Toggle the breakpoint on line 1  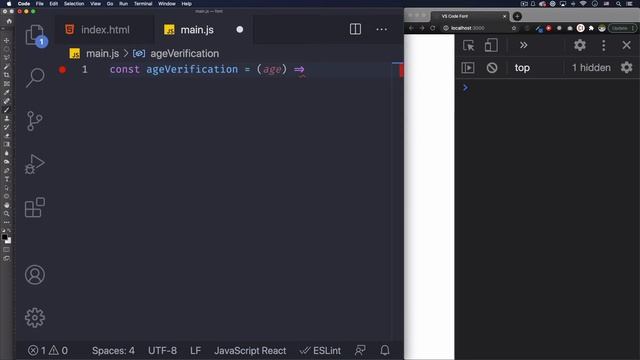pos(62,70)
